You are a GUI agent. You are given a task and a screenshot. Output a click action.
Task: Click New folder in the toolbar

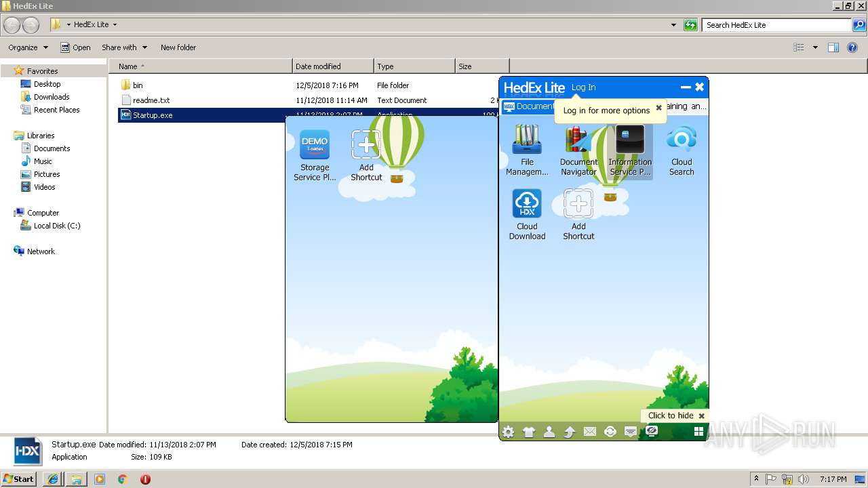pos(178,47)
